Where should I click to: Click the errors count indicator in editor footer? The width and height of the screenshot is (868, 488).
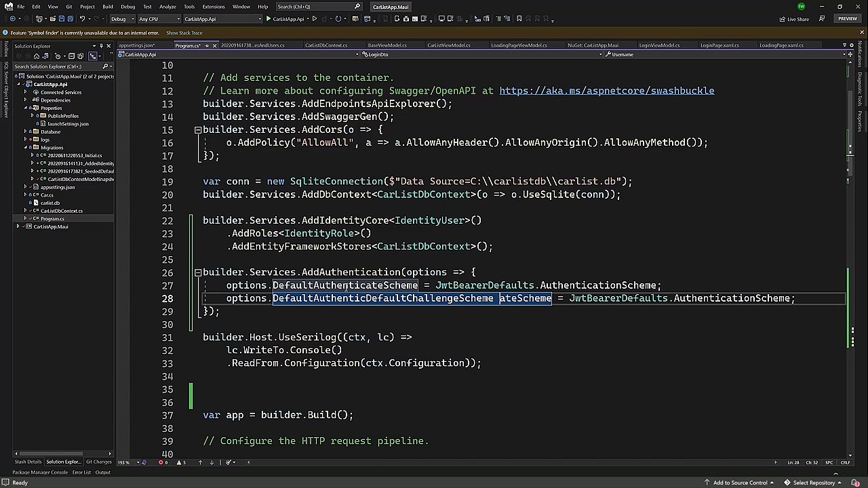click(163, 462)
